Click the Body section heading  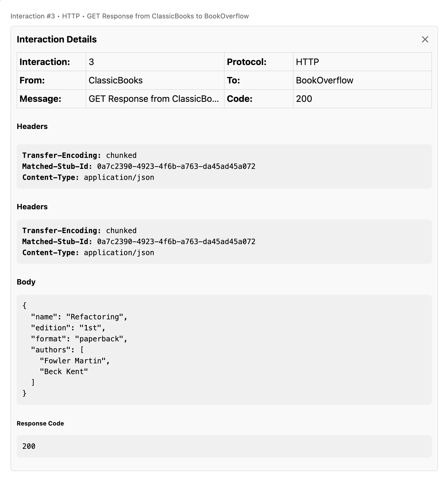click(26, 282)
